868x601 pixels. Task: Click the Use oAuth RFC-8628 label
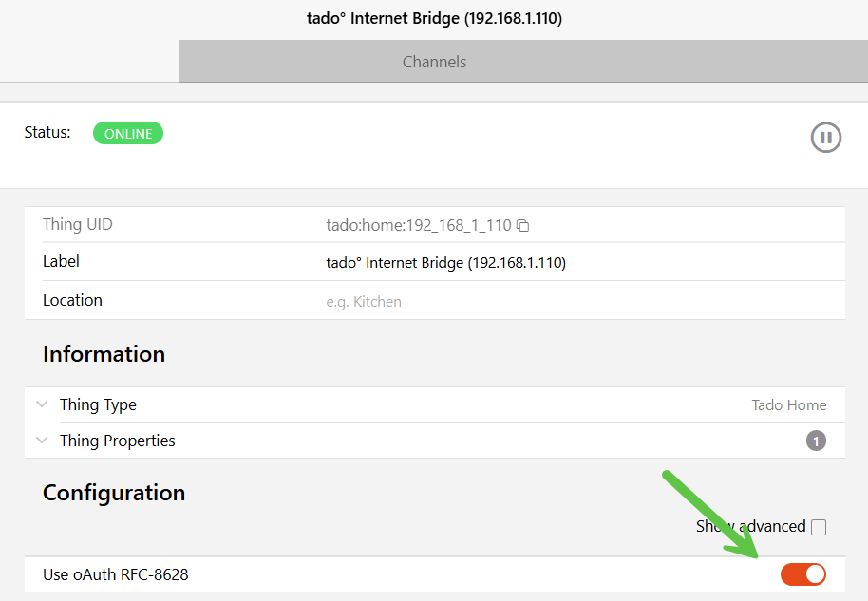point(115,574)
